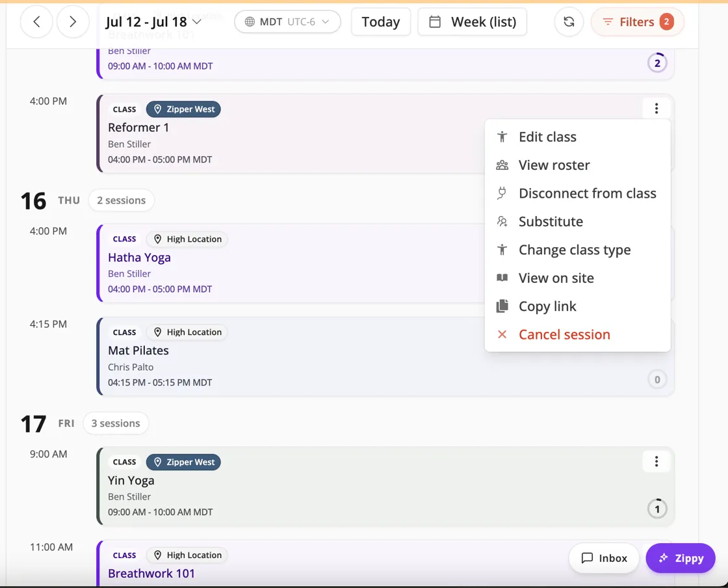The width and height of the screenshot is (728, 588).
Task: Select Copy link from the menu
Action: 577,306
